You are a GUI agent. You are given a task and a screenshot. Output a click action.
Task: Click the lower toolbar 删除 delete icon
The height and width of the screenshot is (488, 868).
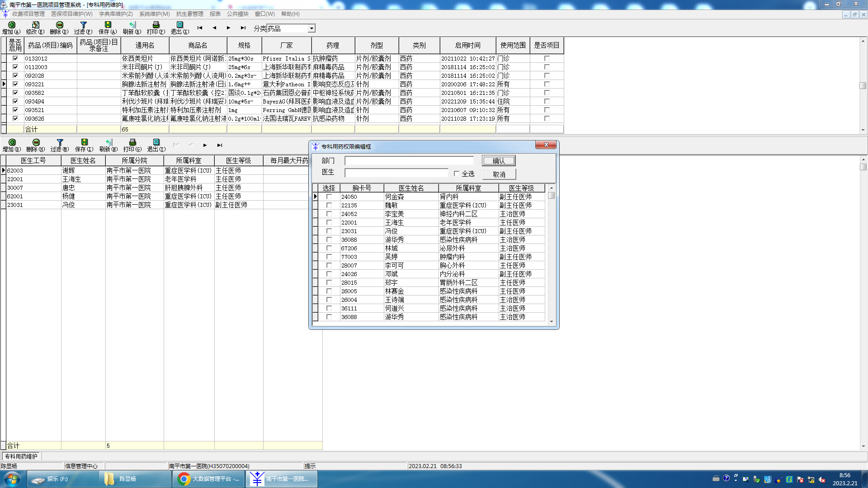36,143
